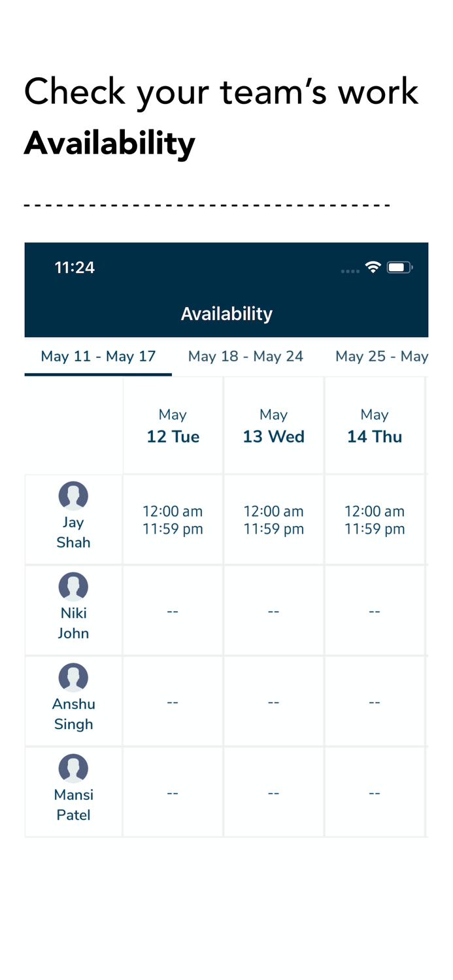This screenshot has height=980, width=453.
Task: Click the Wi-Fi status icon
Action: (x=373, y=267)
